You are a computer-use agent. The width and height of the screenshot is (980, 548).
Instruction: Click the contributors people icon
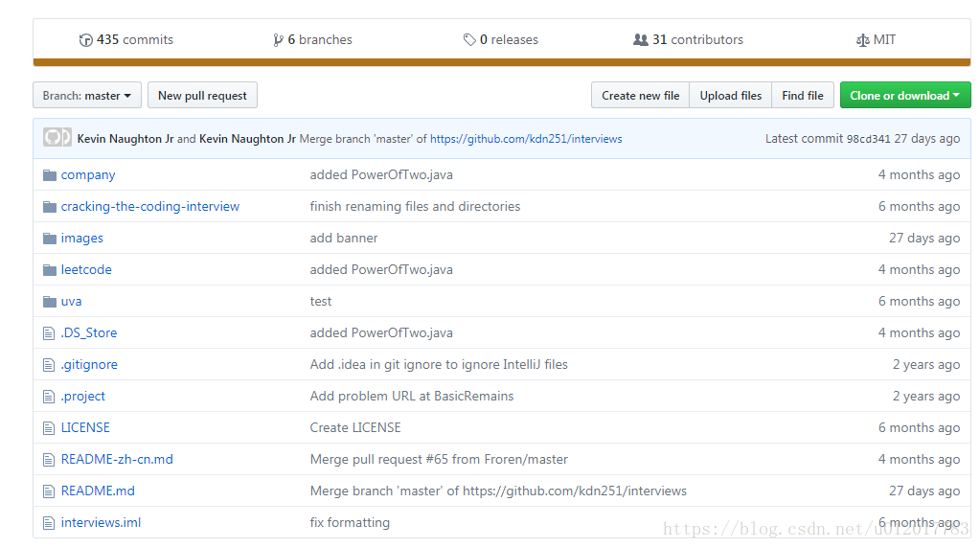coord(641,40)
